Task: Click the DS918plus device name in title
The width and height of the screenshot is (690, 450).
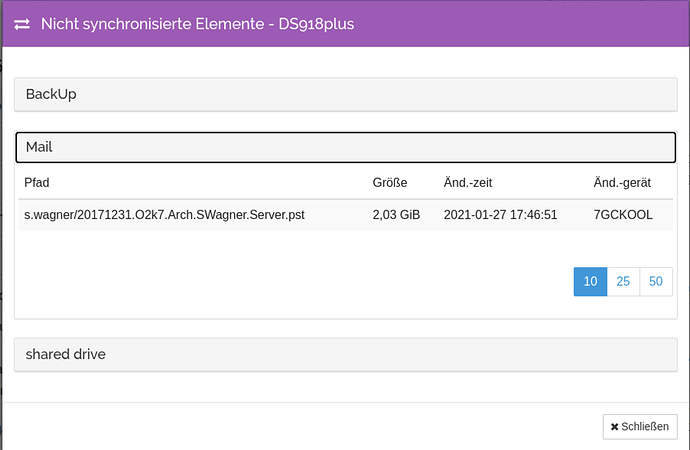Action: 316,25
